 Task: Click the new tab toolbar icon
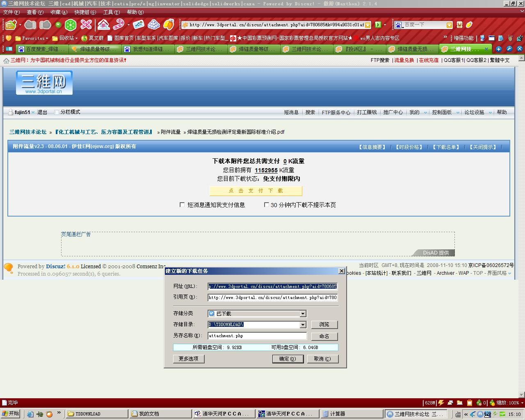click(11, 25)
